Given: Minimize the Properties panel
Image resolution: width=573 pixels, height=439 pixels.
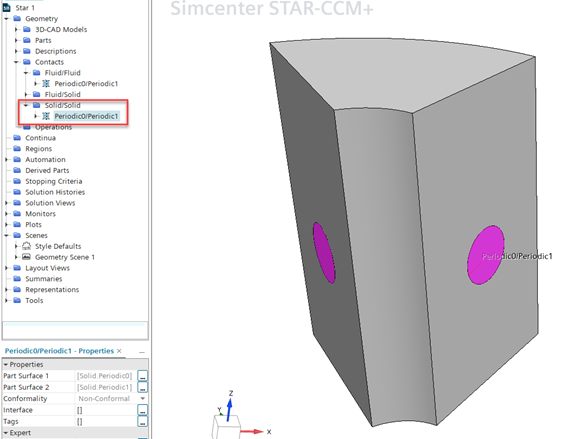Looking at the screenshot, I should click(x=142, y=352).
